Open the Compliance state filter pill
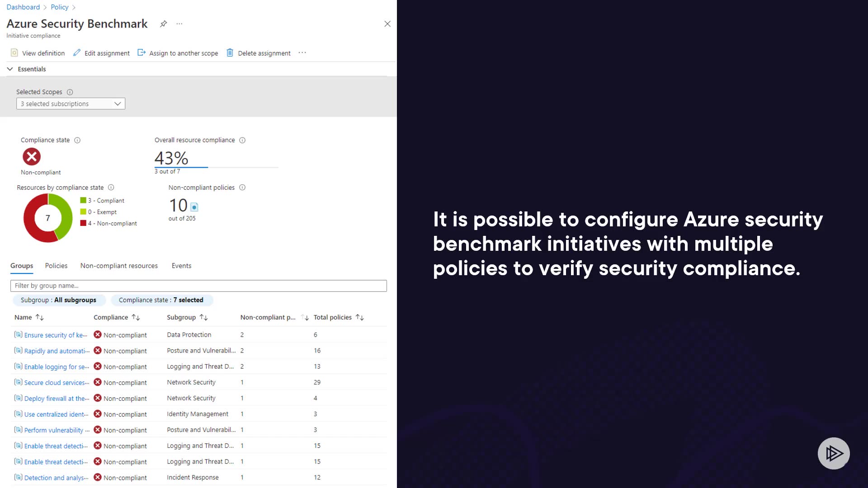Image resolution: width=868 pixels, height=488 pixels. click(x=161, y=300)
